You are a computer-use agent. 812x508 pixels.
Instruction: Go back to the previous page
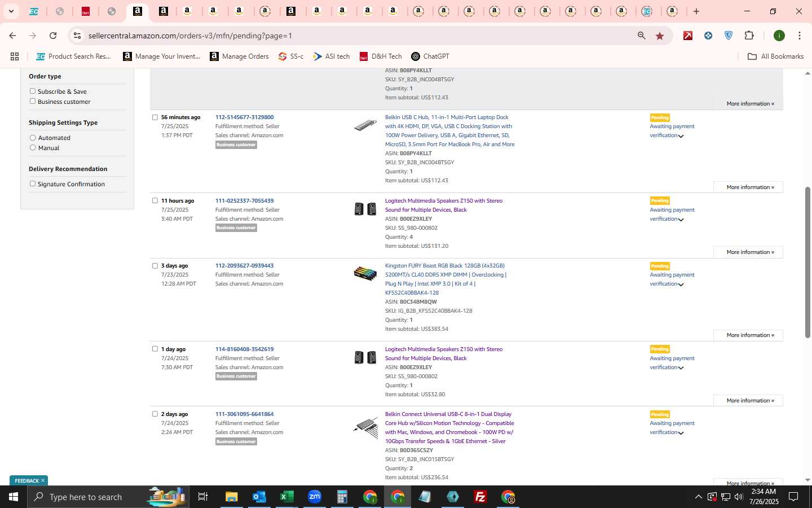tap(12, 36)
